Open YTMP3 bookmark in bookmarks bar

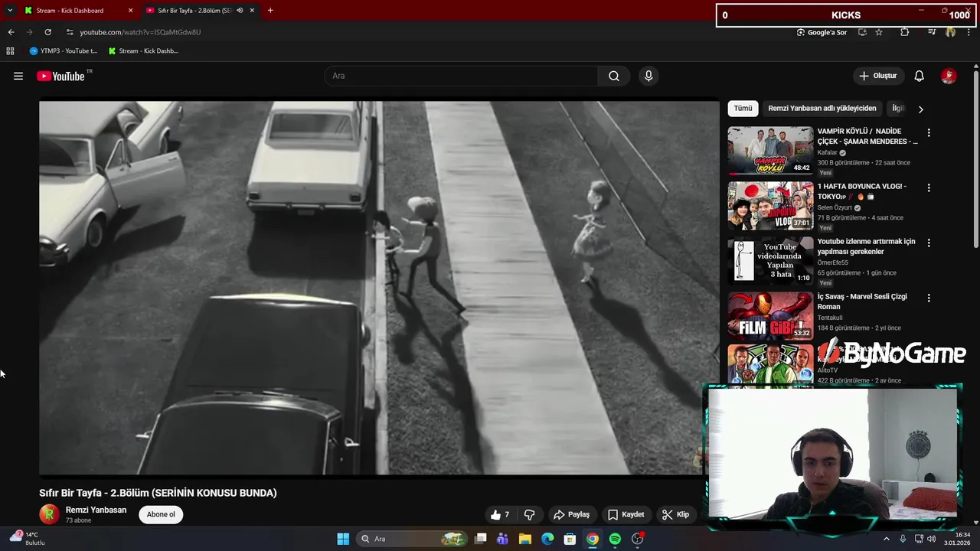tap(64, 51)
